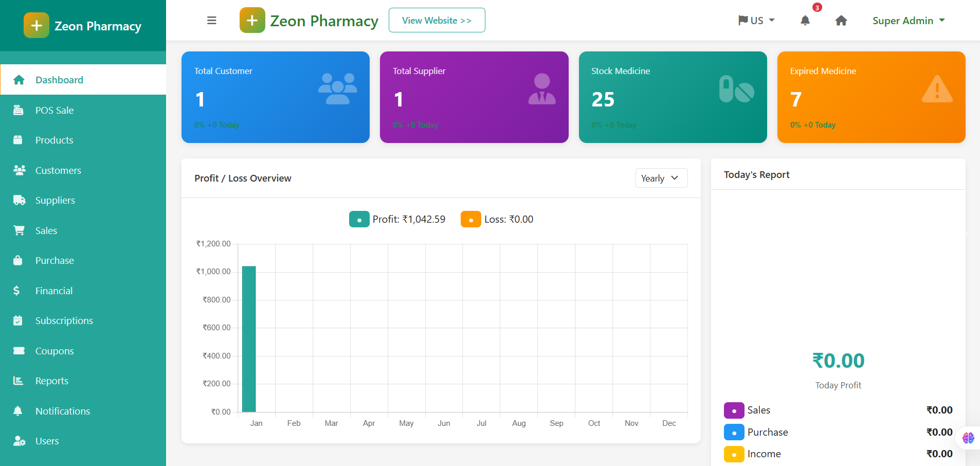The height and width of the screenshot is (466, 980).
Task: Open the POS Sale section
Action: (x=53, y=110)
